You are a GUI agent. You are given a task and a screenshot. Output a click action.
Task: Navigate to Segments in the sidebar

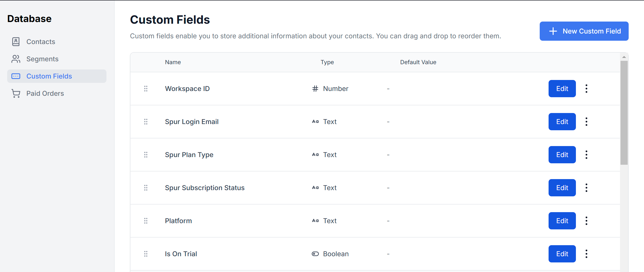tap(42, 59)
